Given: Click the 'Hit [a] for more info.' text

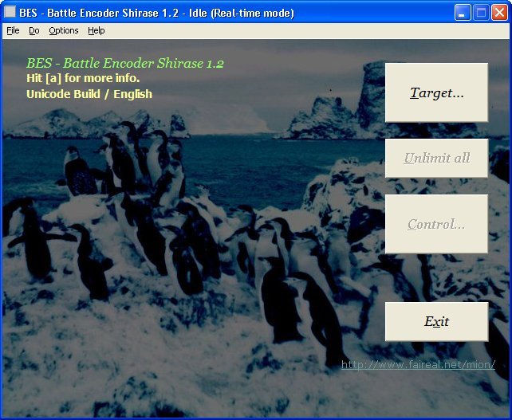Looking at the screenshot, I should [x=83, y=78].
